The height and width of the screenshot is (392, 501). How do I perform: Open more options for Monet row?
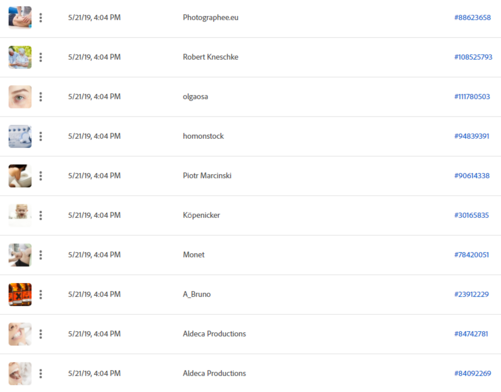[x=41, y=255]
